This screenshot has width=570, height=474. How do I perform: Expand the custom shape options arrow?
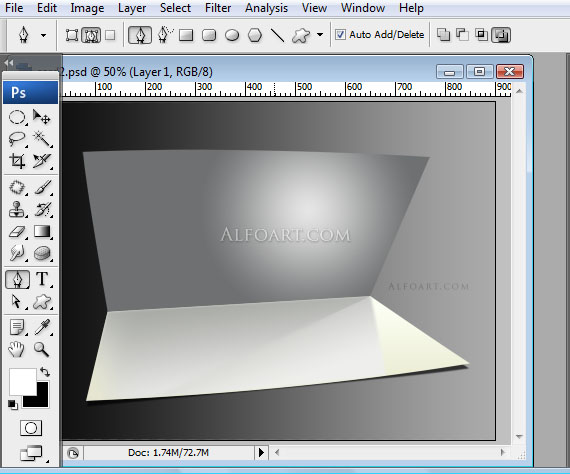pos(320,35)
